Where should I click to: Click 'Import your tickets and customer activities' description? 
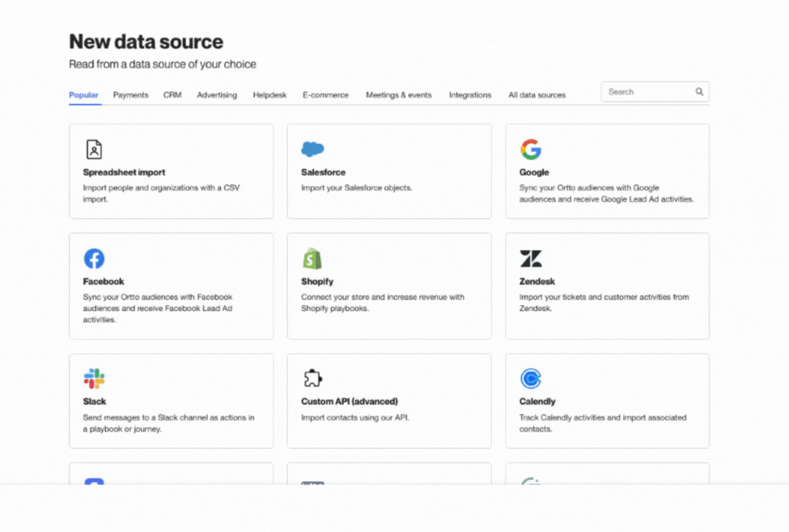(604, 303)
